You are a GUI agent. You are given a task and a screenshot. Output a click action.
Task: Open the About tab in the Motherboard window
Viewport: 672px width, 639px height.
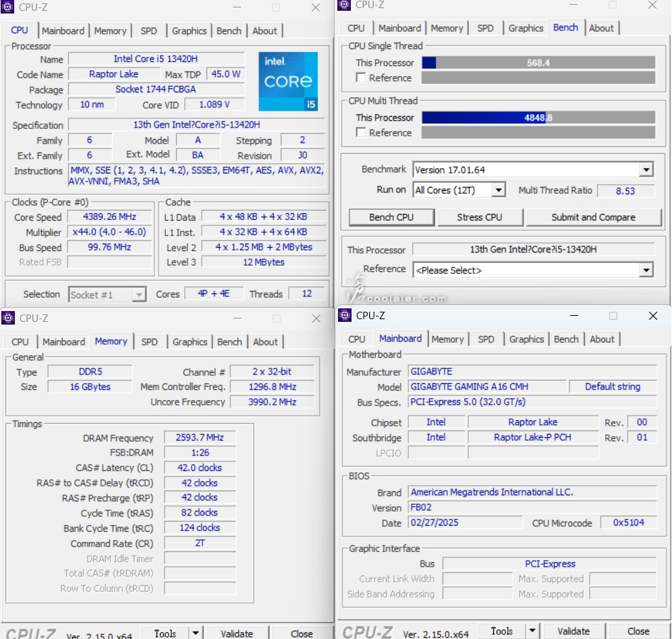602,339
